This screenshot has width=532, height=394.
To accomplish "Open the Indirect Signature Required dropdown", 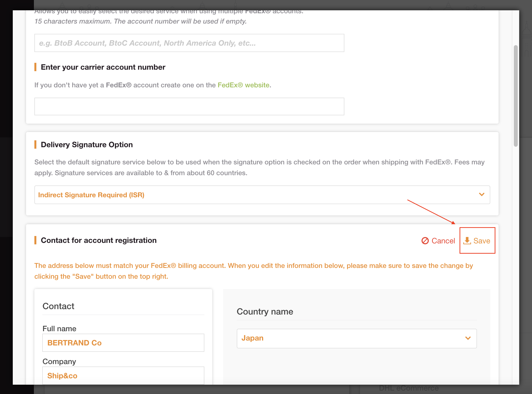I will point(262,195).
